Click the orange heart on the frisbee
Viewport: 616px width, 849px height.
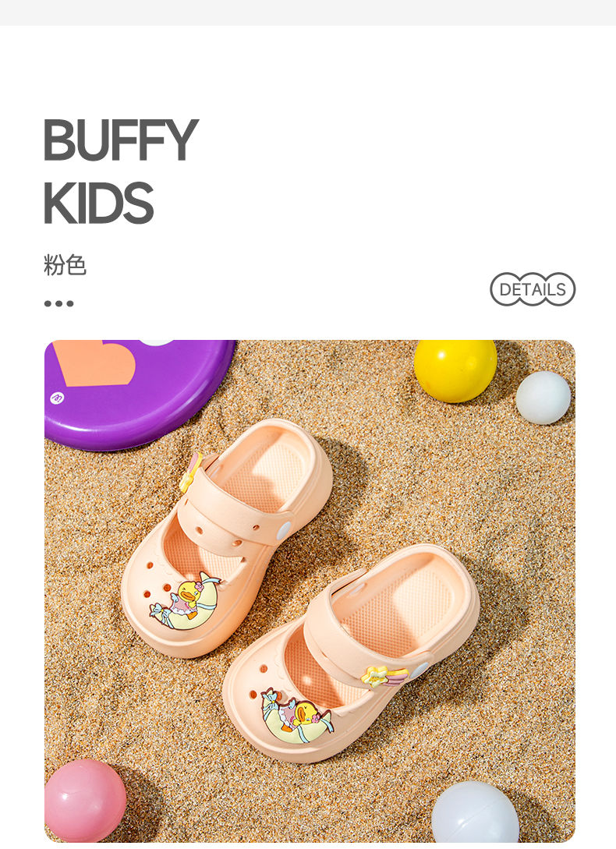[95, 363]
